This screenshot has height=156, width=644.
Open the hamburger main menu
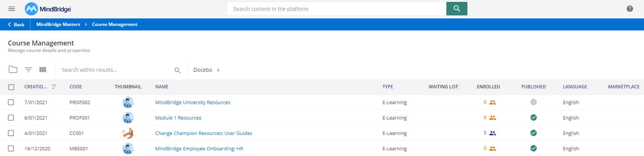[12, 9]
